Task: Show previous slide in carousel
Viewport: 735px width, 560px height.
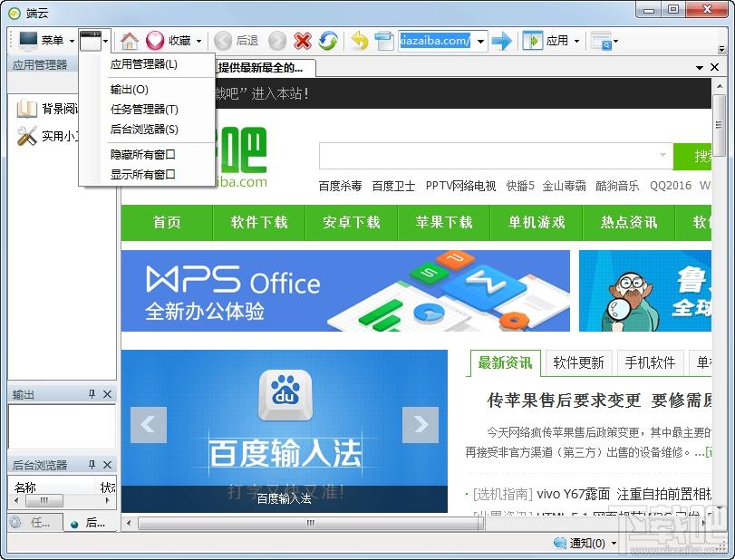Action: pos(149,425)
